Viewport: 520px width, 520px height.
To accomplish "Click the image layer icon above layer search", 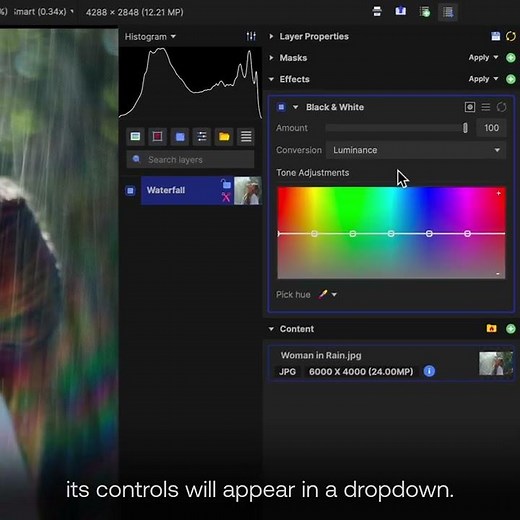I will (x=135, y=136).
